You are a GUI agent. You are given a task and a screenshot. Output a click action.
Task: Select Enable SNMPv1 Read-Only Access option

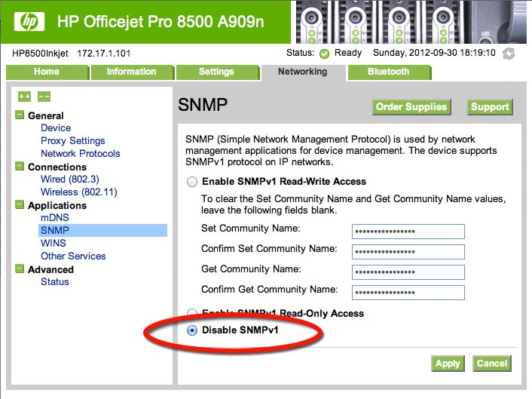point(192,313)
